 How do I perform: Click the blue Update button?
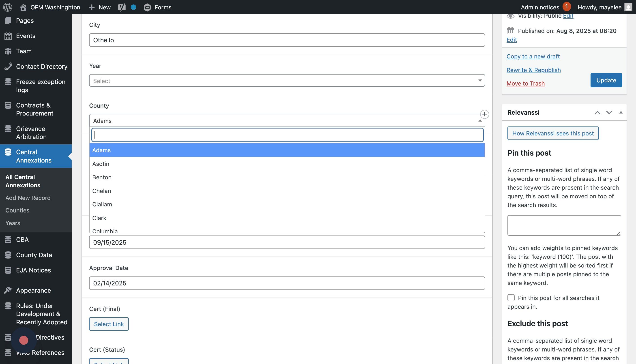(606, 80)
